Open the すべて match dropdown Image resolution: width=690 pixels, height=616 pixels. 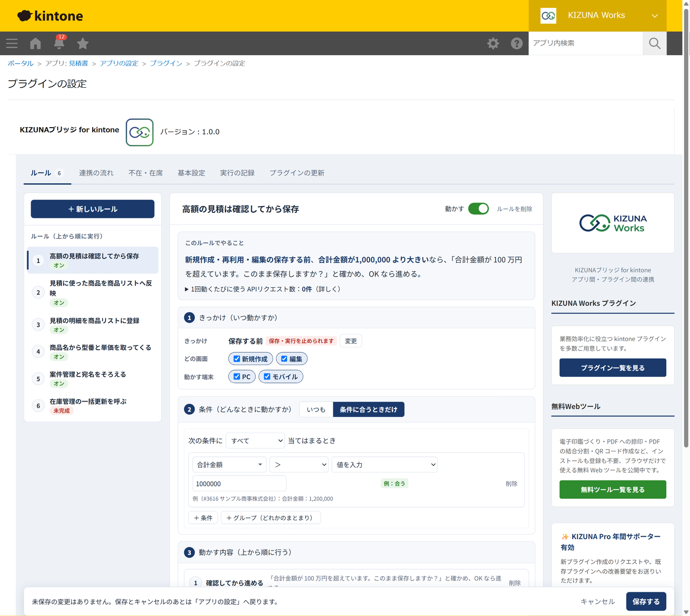255,441
